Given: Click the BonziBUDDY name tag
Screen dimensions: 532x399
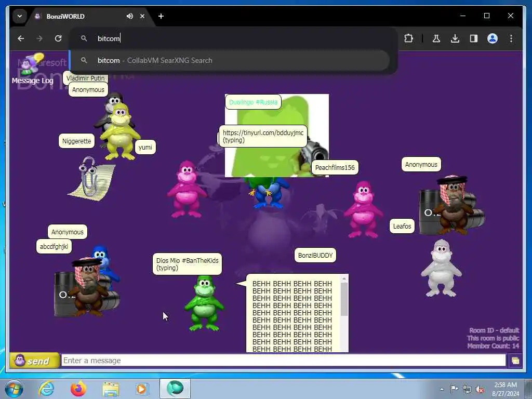Looking at the screenshot, I should (315, 256).
